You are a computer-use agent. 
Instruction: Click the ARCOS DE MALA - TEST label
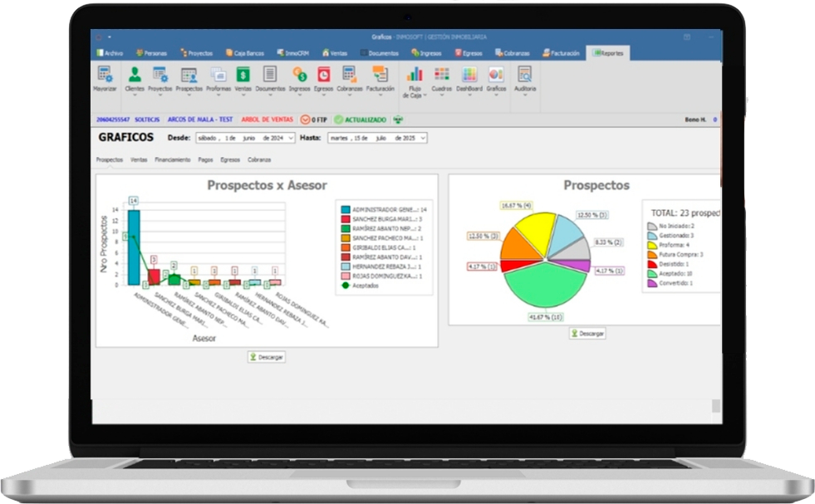[x=200, y=120]
